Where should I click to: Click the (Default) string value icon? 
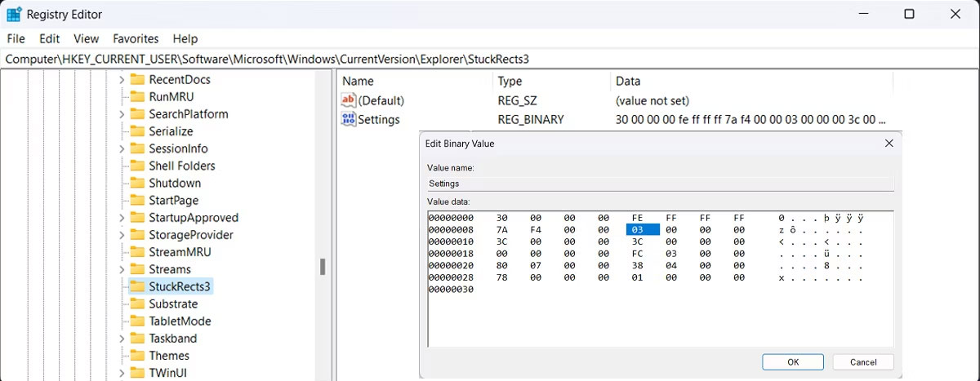[349, 100]
